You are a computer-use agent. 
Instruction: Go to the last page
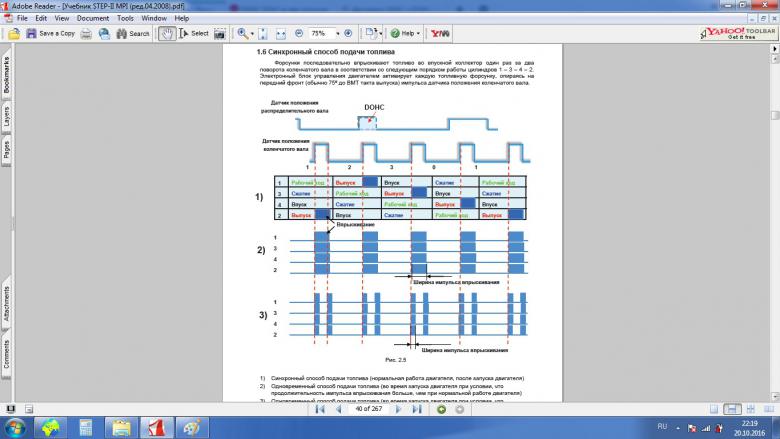point(417,409)
